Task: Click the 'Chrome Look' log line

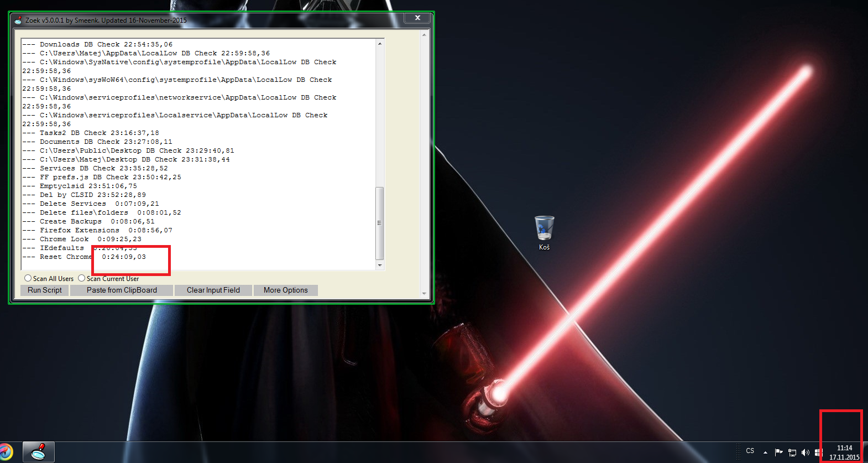Action: click(x=82, y=239)
